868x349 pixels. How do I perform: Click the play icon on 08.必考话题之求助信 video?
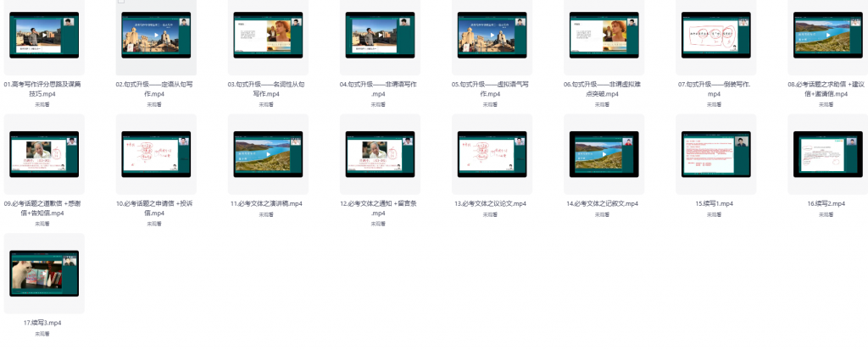tap(826, 35)
